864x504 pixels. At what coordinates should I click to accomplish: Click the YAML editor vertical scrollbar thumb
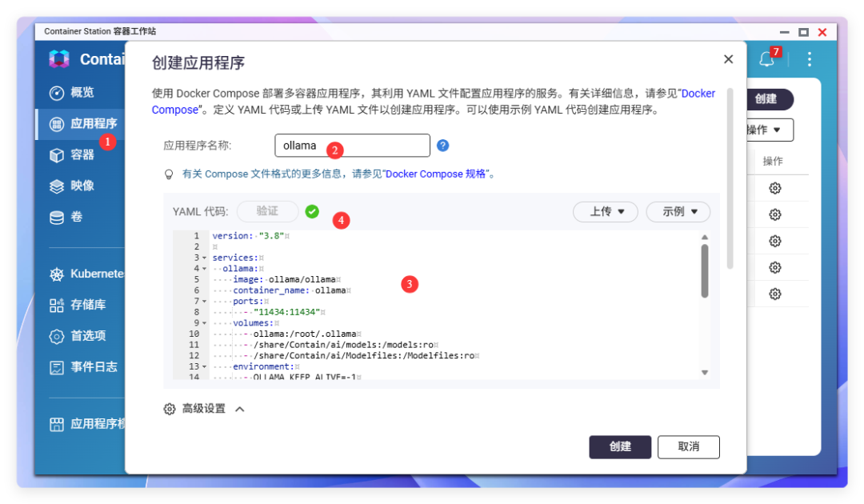coord(705,271)
